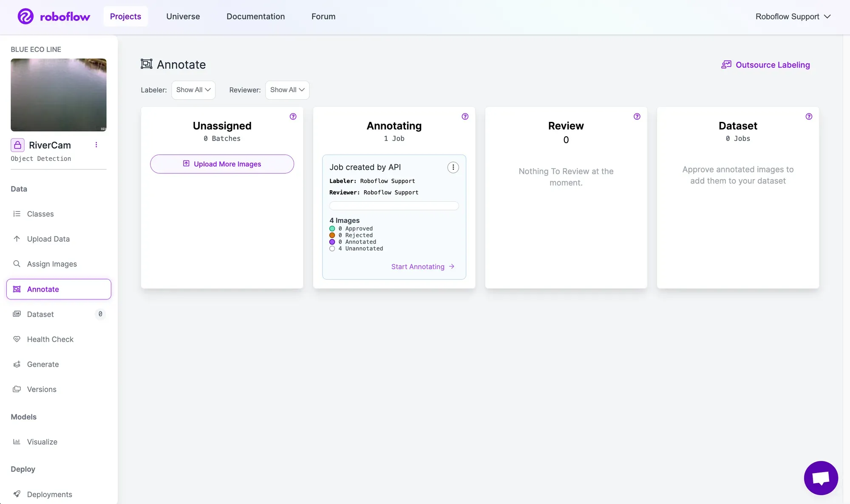
Task: Click the RiverCam project thumbnail image
Action: coord(59,95)
